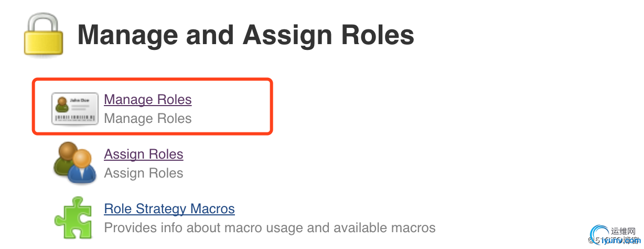Click the barcode on the John Doe ID card

[75, 118]
